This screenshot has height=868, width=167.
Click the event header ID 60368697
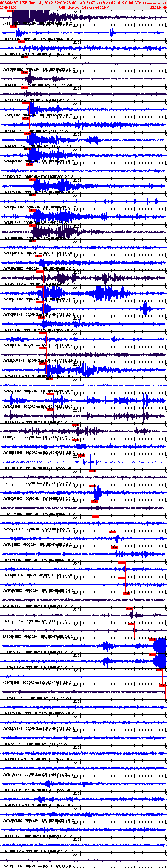point(9,3)
